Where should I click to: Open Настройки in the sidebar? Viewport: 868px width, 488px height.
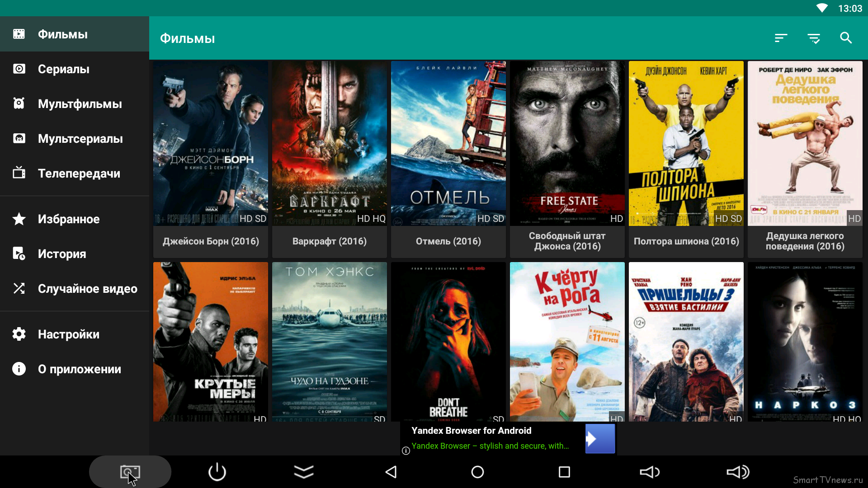pyautogui.click(x=75, y=334)
